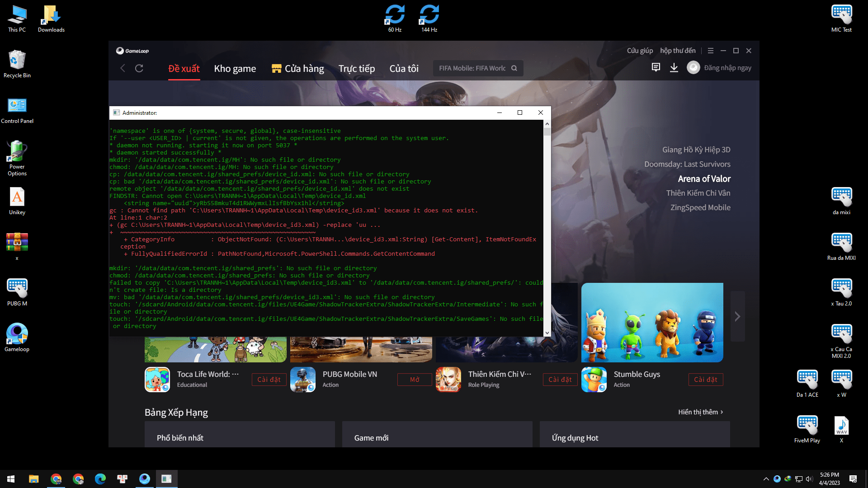The width and height of the screenshot is (868, 488).
Task: Install Thiên Kiếm Chi Vân game
Action: (560, 380)
